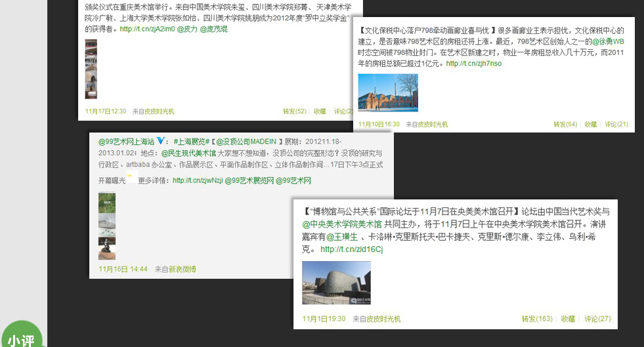Click the blue V verified icon

pyautogui.click(x=161, y=141)
